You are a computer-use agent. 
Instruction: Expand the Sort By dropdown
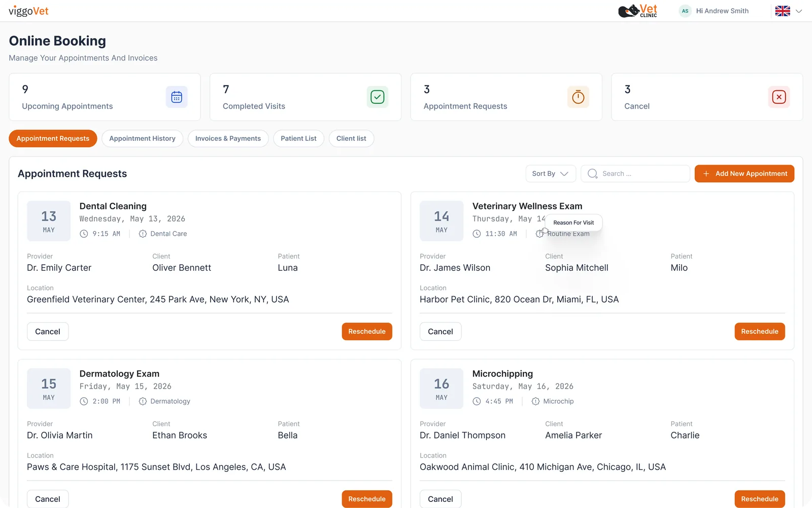tap(551, 174)
